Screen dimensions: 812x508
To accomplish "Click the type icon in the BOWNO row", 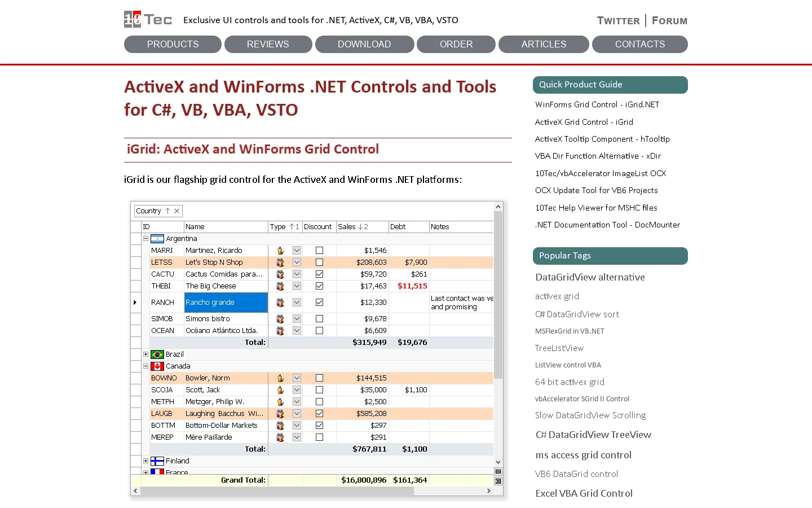I will coord(280,378).
